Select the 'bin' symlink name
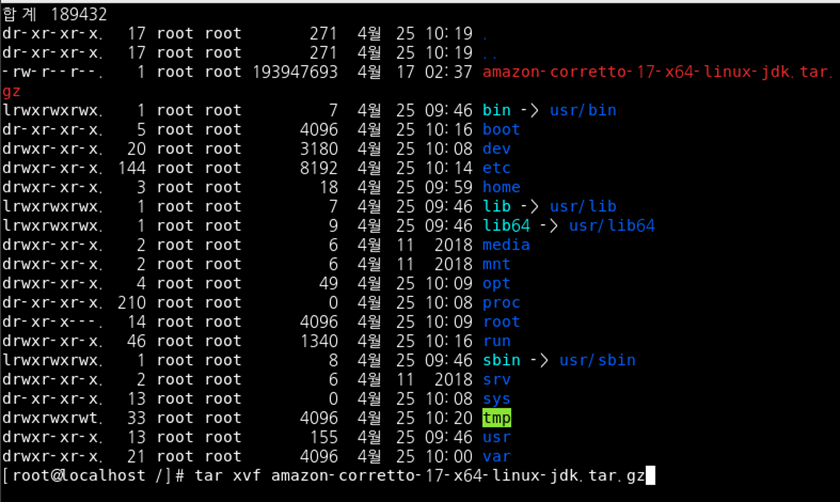Image resolution: width=840 pixels, height=502 pixels. 497,110
